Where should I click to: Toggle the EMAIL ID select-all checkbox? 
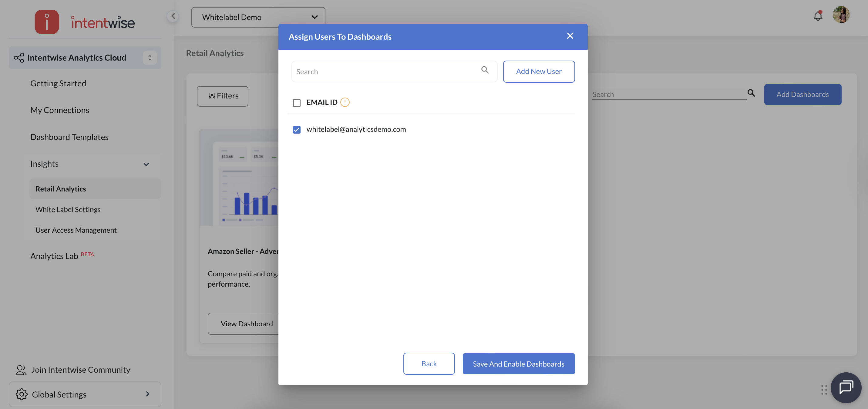pos(297,103)
